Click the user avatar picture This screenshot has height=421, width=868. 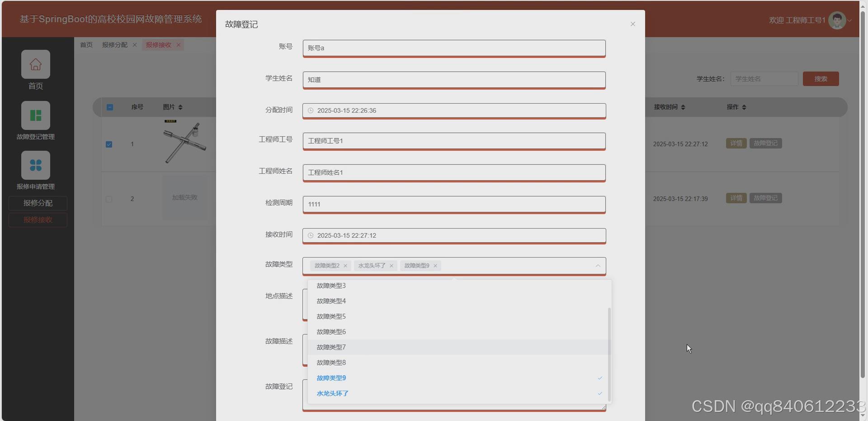[837, 20]
